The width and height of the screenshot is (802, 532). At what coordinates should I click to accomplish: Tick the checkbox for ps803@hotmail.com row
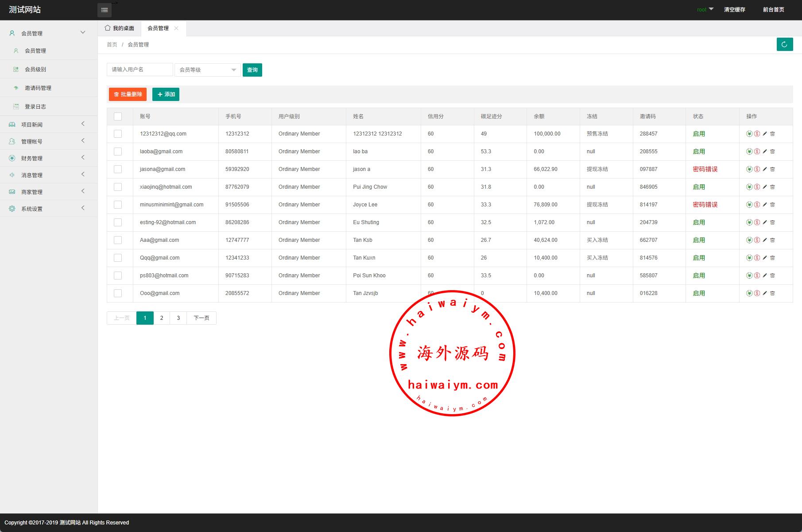coord(118,276)
